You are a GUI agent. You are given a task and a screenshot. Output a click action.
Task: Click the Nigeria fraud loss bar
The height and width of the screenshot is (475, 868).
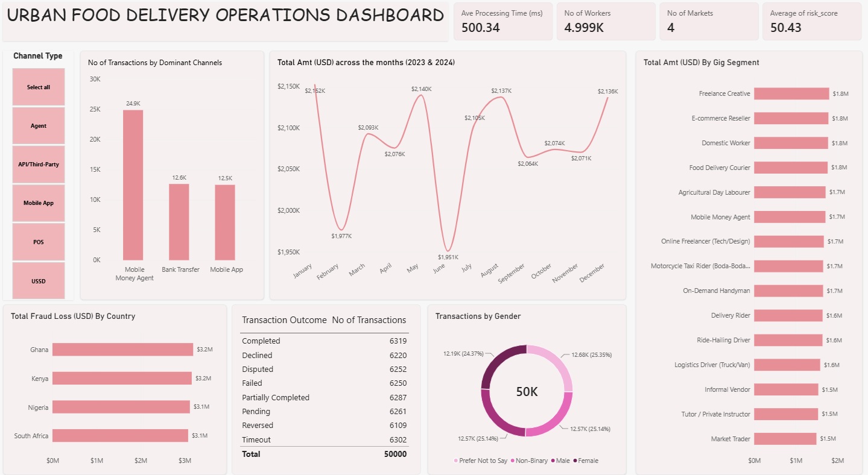tap(121, 407)
